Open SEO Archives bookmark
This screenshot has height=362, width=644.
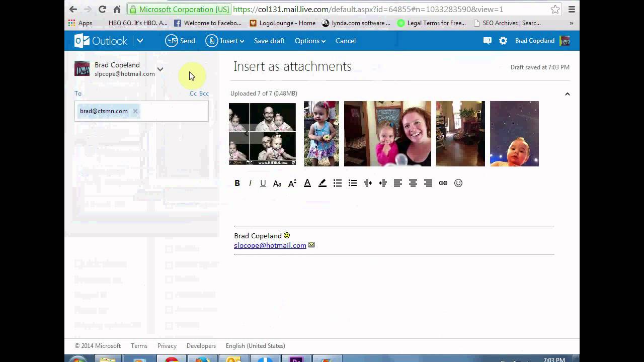click(507, 23)
